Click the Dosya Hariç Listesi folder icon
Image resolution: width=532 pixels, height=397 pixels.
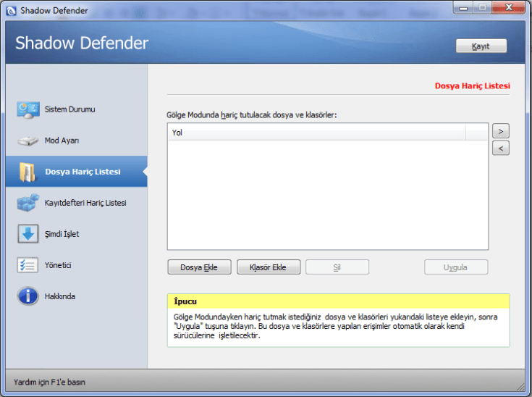28,172
